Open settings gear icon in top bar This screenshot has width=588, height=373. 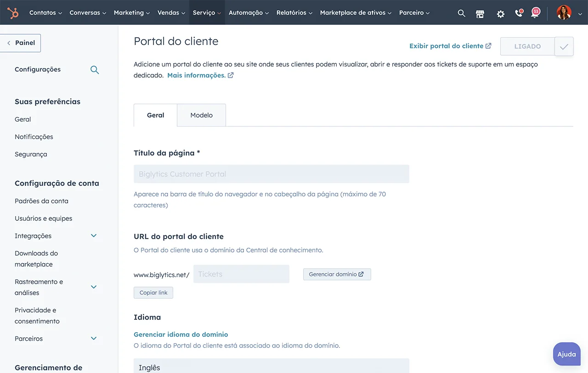click(500, 14)
